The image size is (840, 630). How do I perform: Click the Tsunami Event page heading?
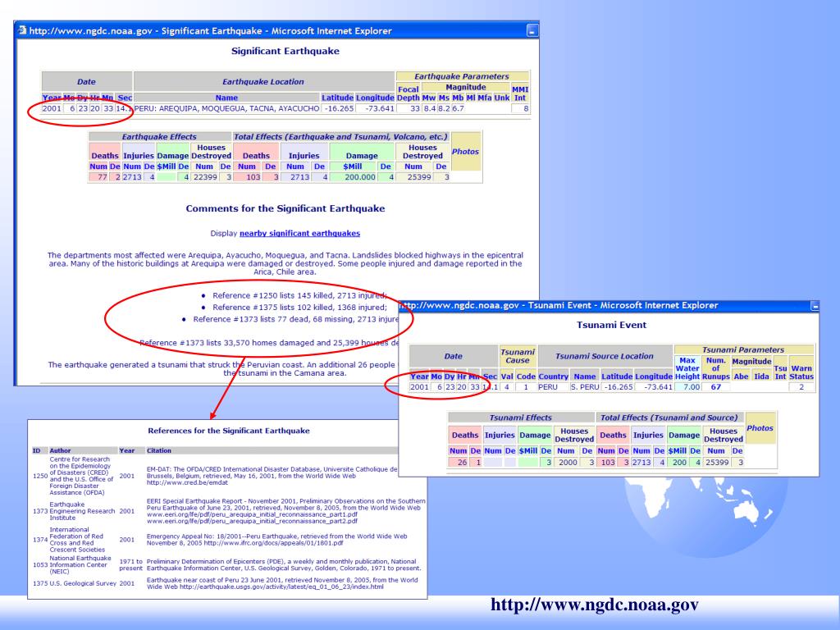(611, 325)
